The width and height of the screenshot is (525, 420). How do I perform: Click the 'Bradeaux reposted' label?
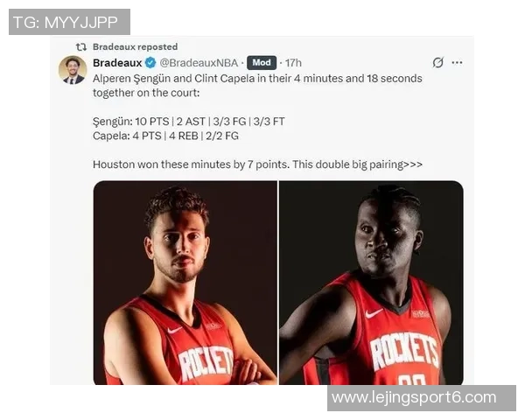(136, 47)
